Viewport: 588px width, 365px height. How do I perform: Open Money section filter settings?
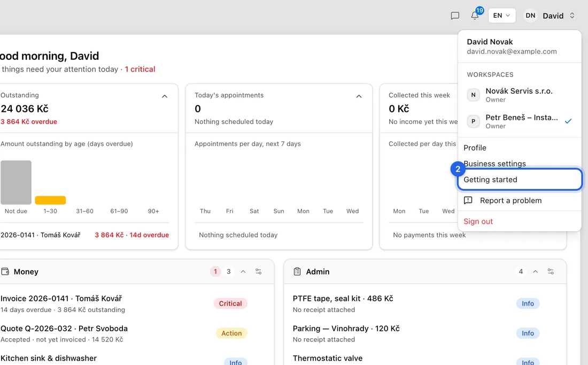(258, 271)
